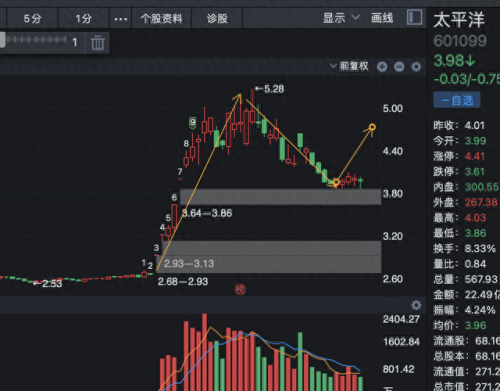Viewport: 500px width, 391px height.
Task: Toggle the side panel layout icon
Action: click(x=415, y=17)
